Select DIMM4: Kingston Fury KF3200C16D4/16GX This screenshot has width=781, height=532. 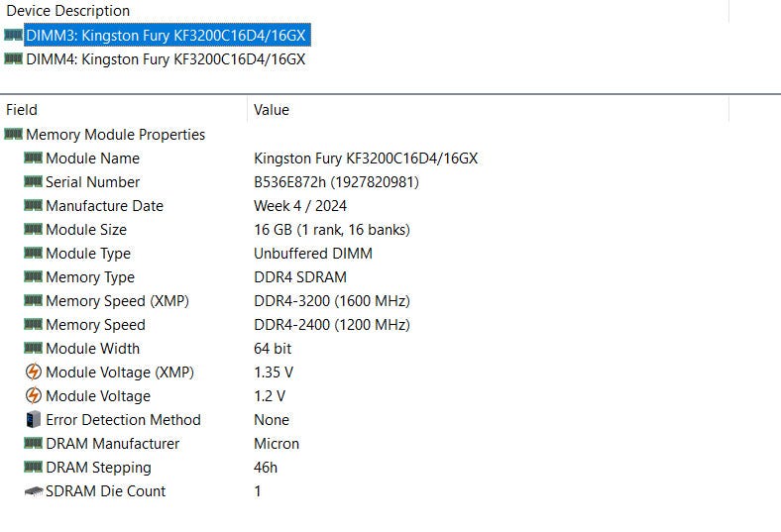pos(166,59)
